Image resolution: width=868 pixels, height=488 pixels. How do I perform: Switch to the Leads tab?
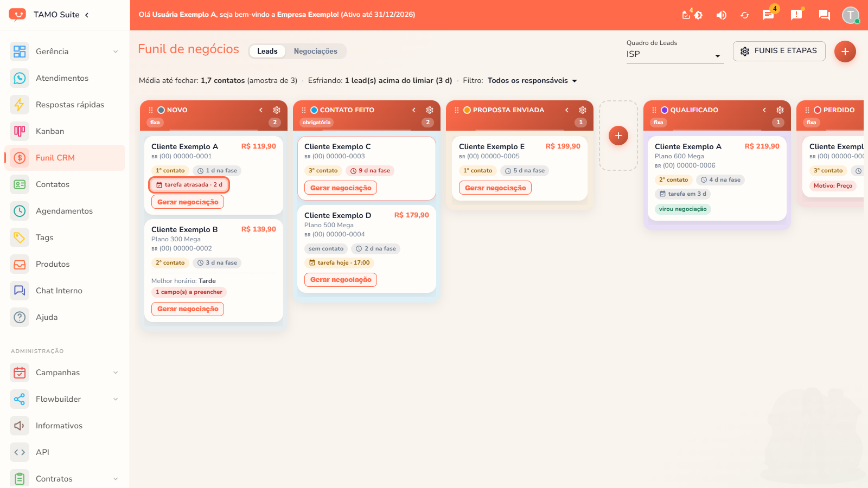[x=267, y=51]
